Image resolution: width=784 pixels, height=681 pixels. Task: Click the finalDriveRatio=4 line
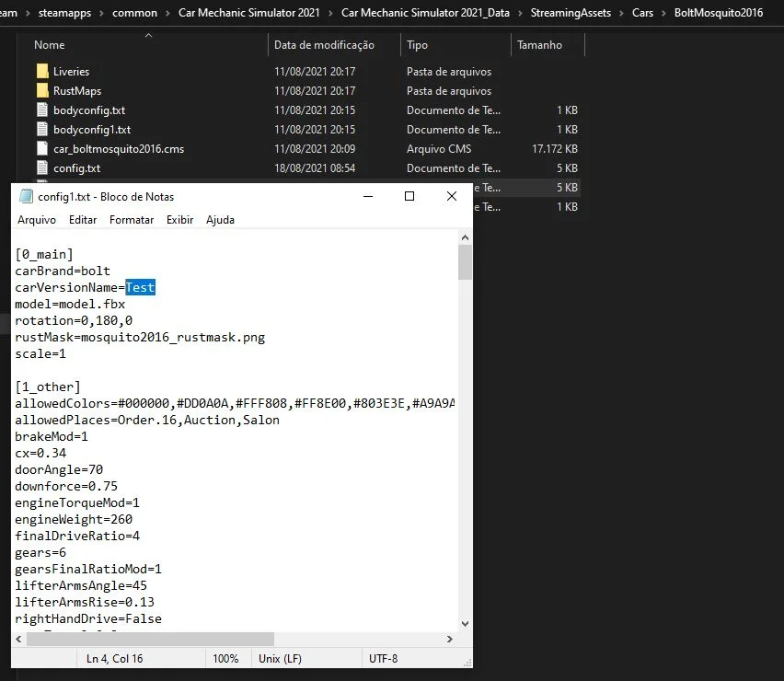(x=77, y=536)
